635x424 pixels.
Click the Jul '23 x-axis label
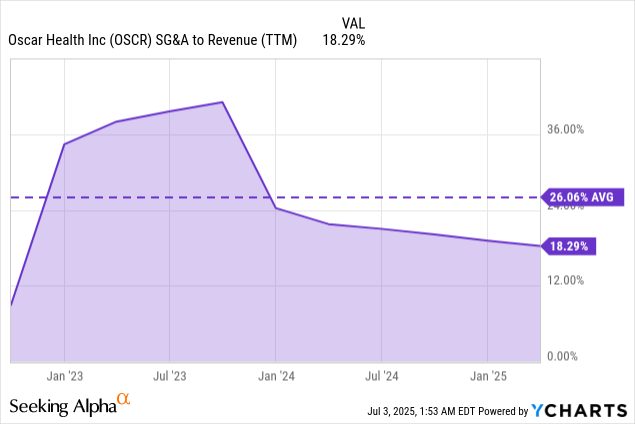(x=170, y=376)
